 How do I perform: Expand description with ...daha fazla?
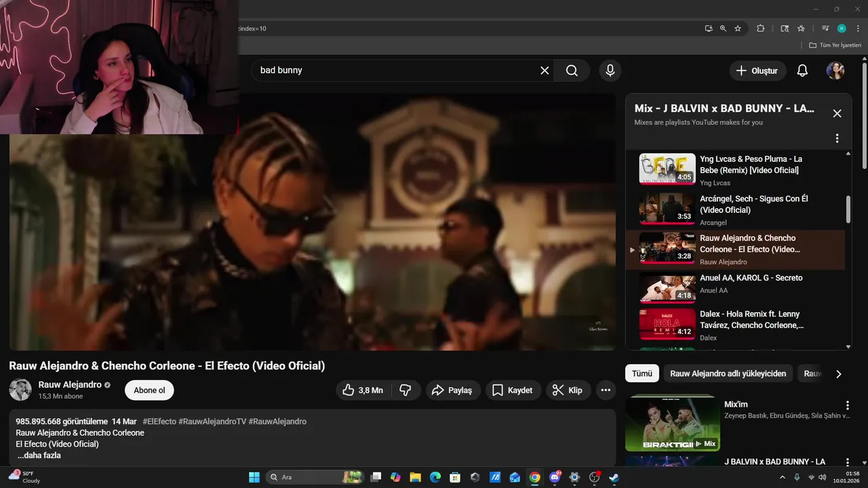(x=39, y=455)
